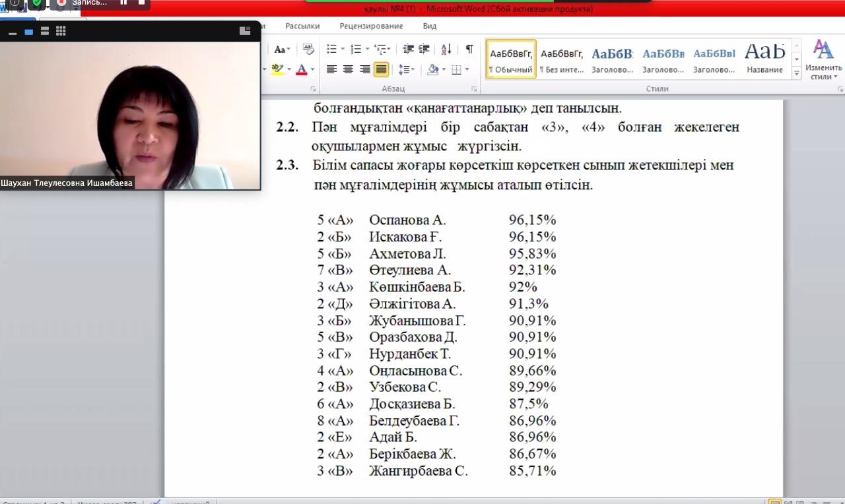Click the Изменить стили button

click(823, 59)
